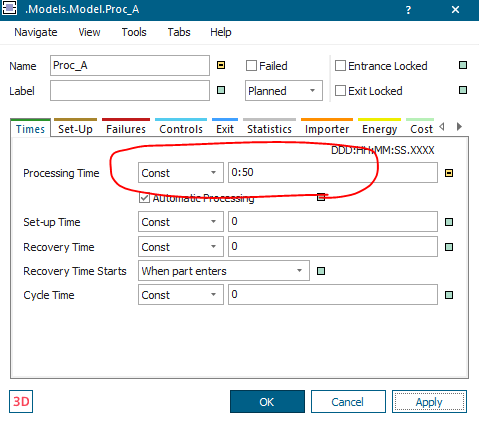
Task: Click the help question mark icon
Action: pyautogui.click(x=408, y=10)
